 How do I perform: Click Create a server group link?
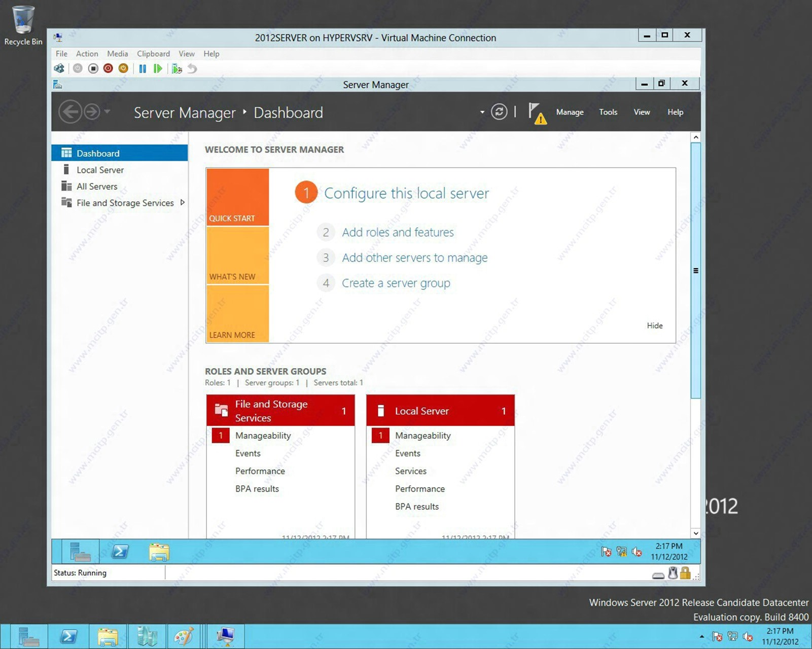[396, 283]
